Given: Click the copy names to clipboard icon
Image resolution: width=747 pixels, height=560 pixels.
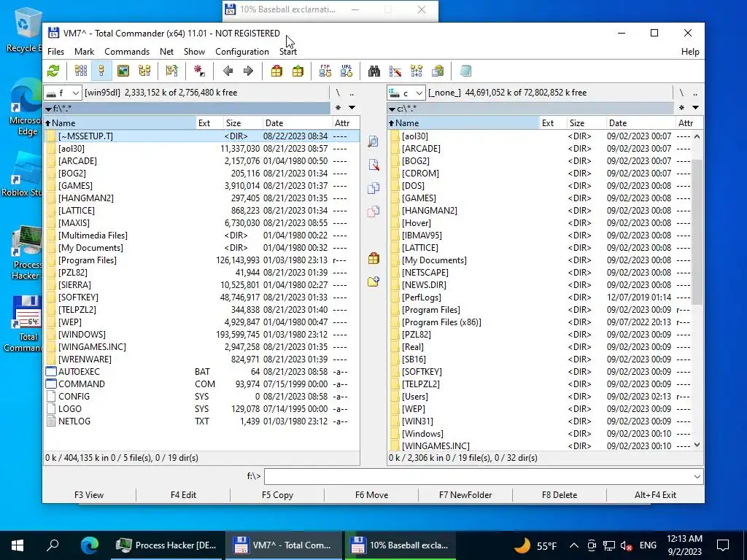Looking at the screenshot, I should 438,71.
